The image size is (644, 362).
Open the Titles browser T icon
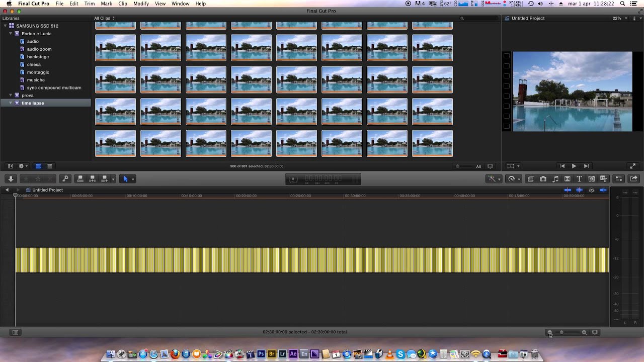tap(579, 178)
